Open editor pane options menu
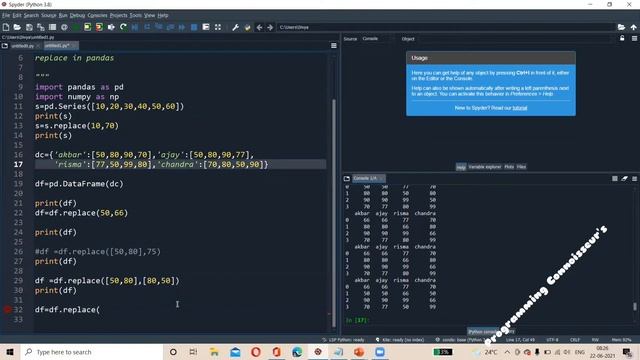640x360 pixels. pos(333,46)
